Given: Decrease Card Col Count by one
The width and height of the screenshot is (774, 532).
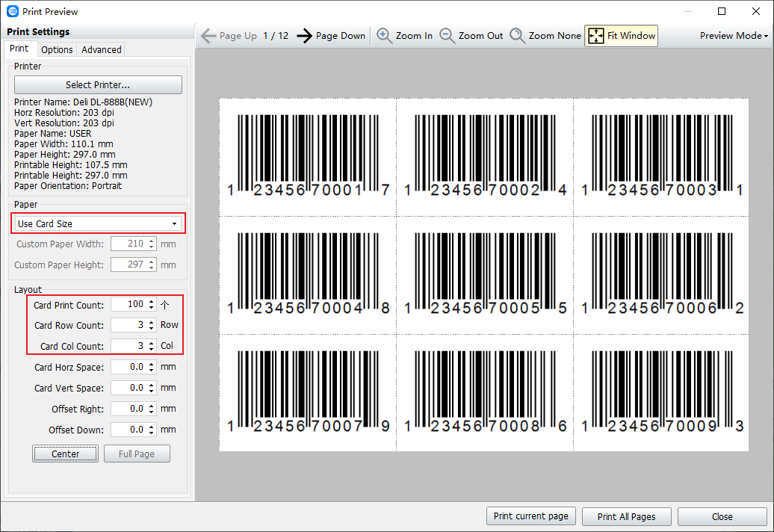Looking at the screenshot, I should tap(152, 350).
